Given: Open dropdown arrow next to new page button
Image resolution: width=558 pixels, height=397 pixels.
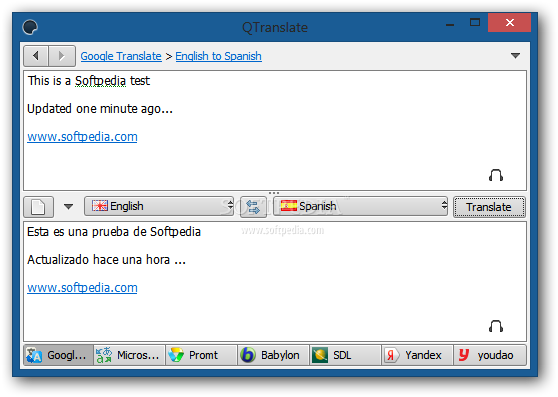Looking at the screenshot, I should (x=68, y=207).
